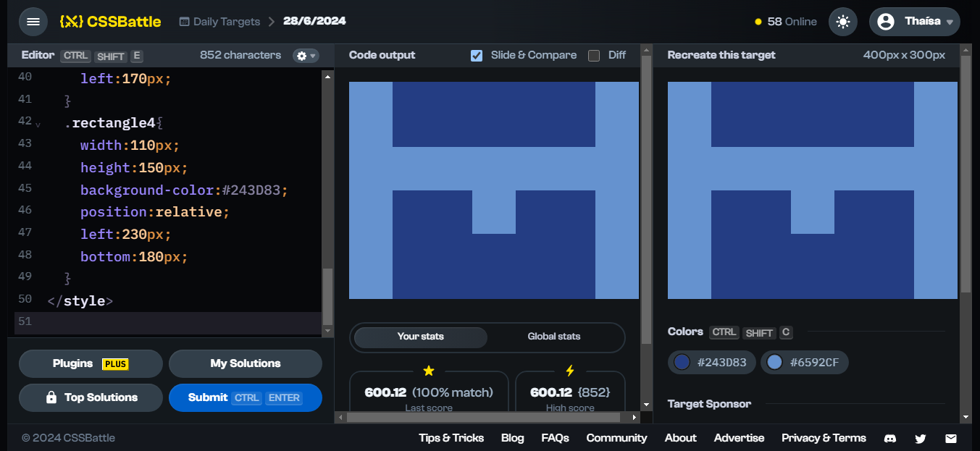Click the mail icon in the footer
Screen dimensions: 980x451
pos(951,438)
